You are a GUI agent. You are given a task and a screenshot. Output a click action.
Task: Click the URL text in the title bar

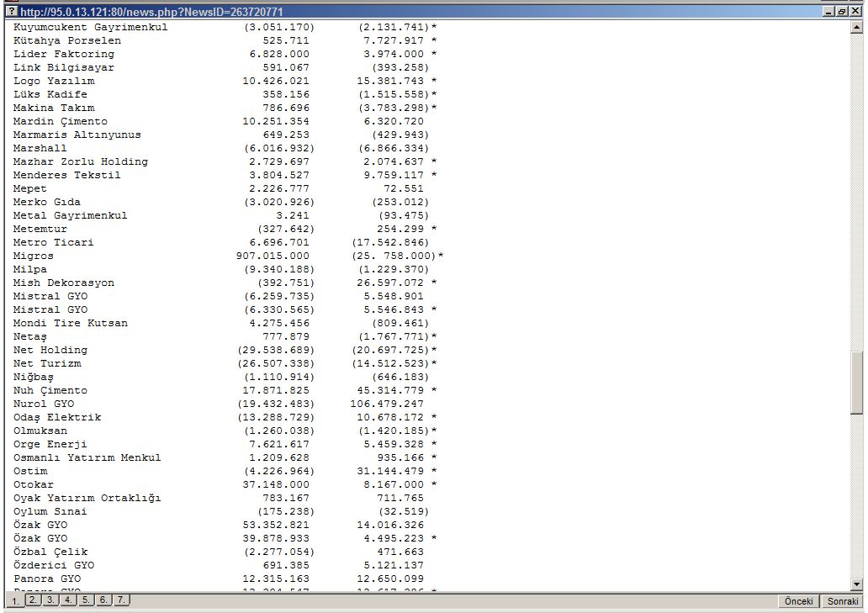[x=151, y=12]
